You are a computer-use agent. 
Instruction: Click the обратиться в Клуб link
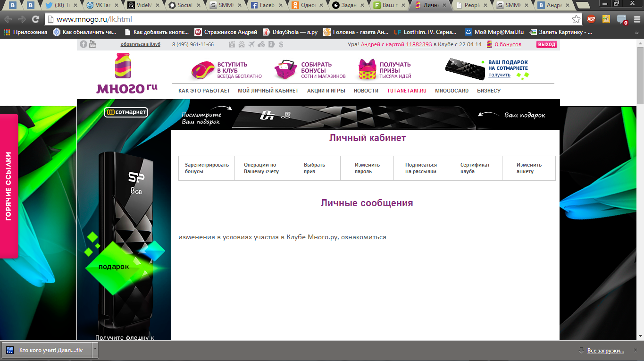(x=141, y=44)
